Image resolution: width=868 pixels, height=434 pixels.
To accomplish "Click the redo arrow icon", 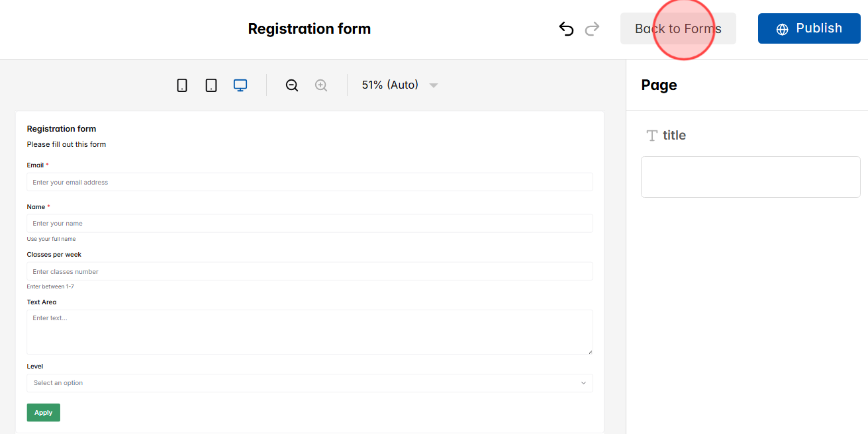I will (x=593, y=28).
